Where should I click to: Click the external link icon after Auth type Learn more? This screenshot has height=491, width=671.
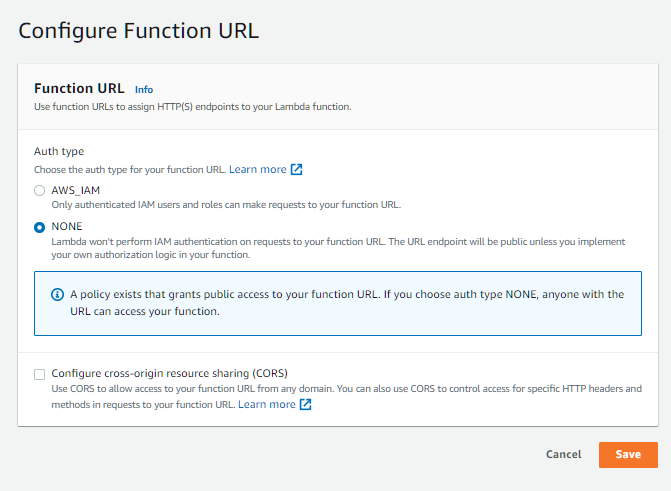click(297, 169)
